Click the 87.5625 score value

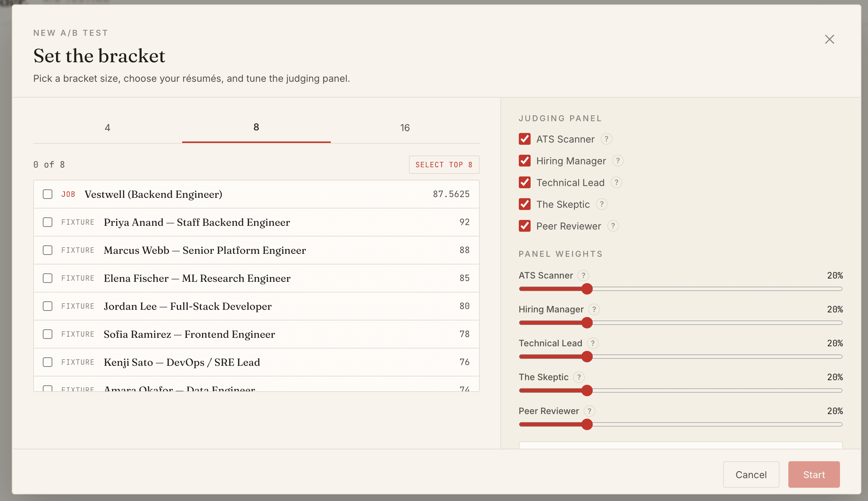tap(451, 194)
